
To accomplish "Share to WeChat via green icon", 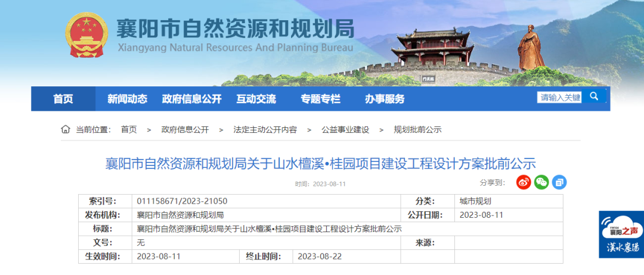I will (x=541, y=182).
